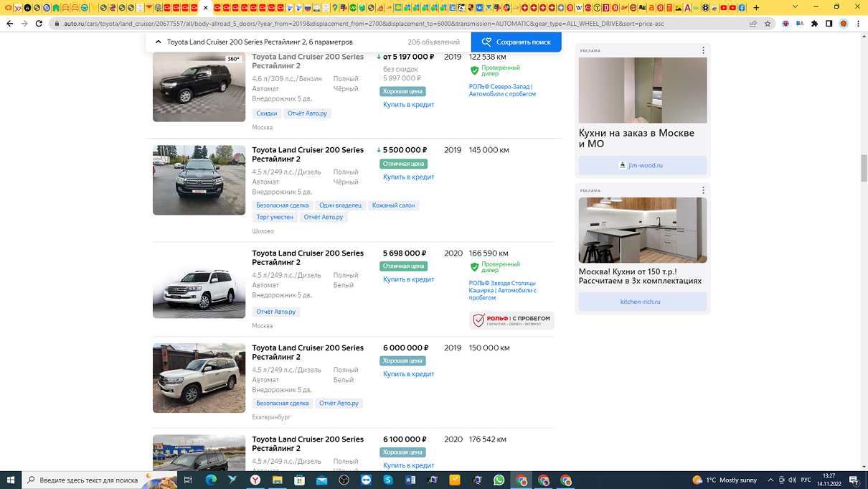Open the Windows notification center

[854, 480]
